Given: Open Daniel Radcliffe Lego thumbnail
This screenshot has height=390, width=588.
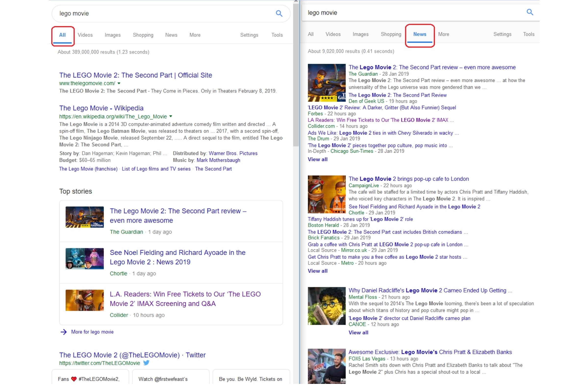Looking at the screenshot, I should pos(327,306).
